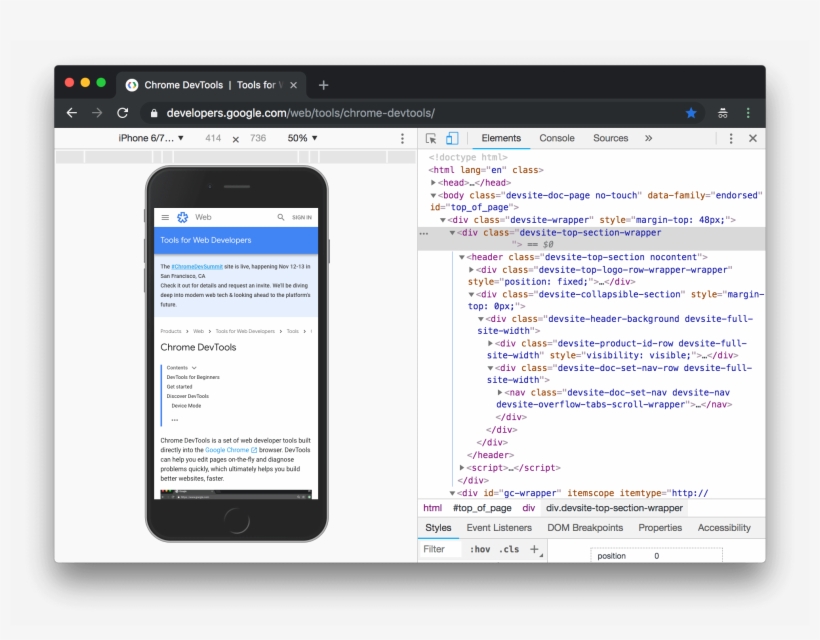The image size is (820, 640).
Task: Click the Products breadcrumb
Action: tap(170, 332)
